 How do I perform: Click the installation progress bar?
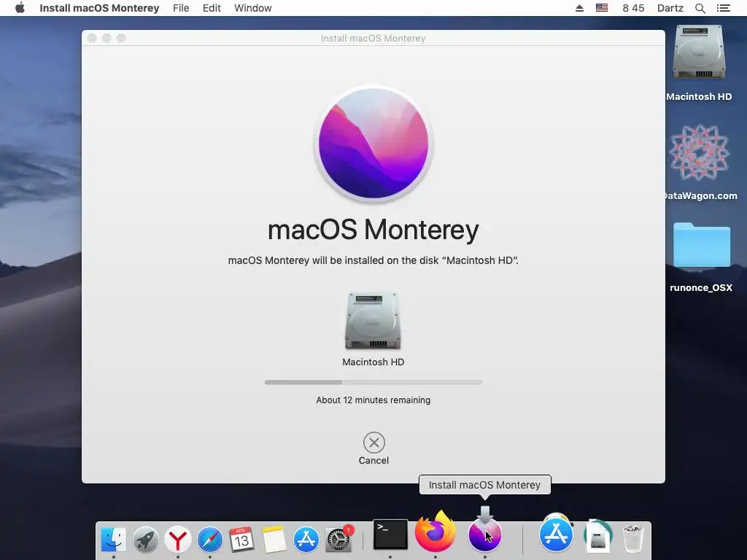[373, 382]
